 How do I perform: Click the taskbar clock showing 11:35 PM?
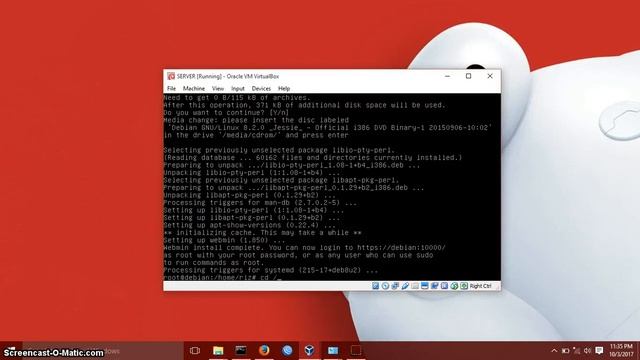click(x=622, y=351)
